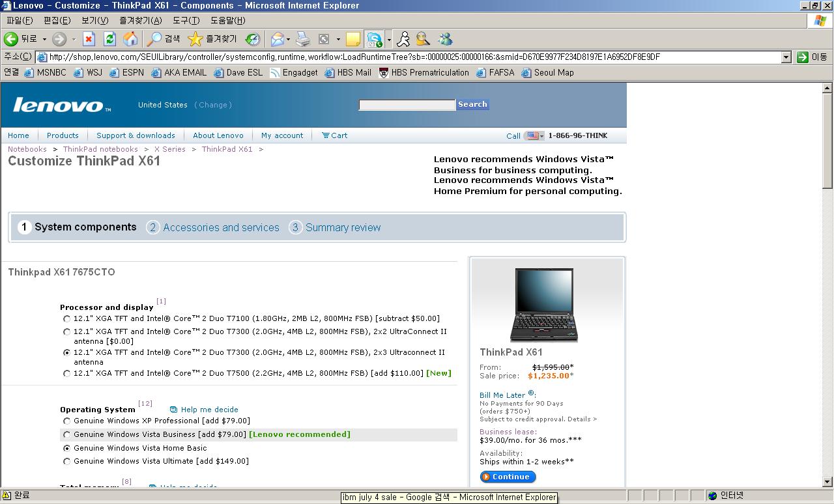Click the ThinkPad X61 laptop product image
834x504 pixels.
(x=543, y=304)
